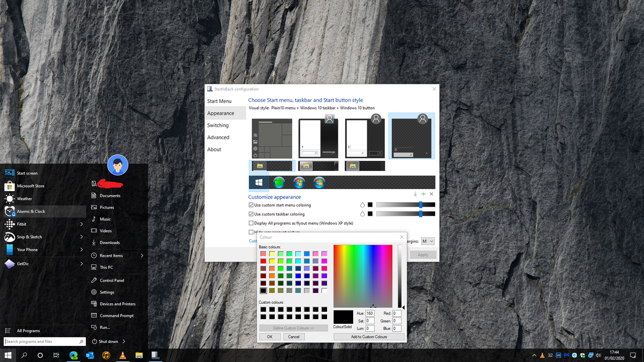This screenshot has width=644, height=362.
Task: Expand GetDiz submenu arrow
Action: click(x=82, y=263)
